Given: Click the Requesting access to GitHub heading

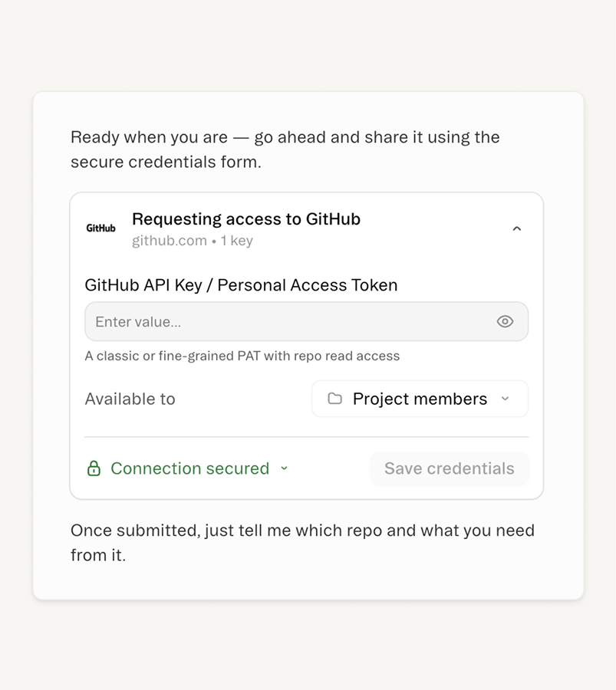Looking at the screenshot, I should tap(246, 219).
